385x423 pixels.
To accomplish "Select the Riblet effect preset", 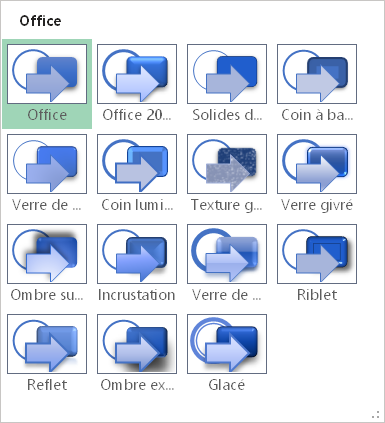I will pyautogui.click(x=317, y=254).
